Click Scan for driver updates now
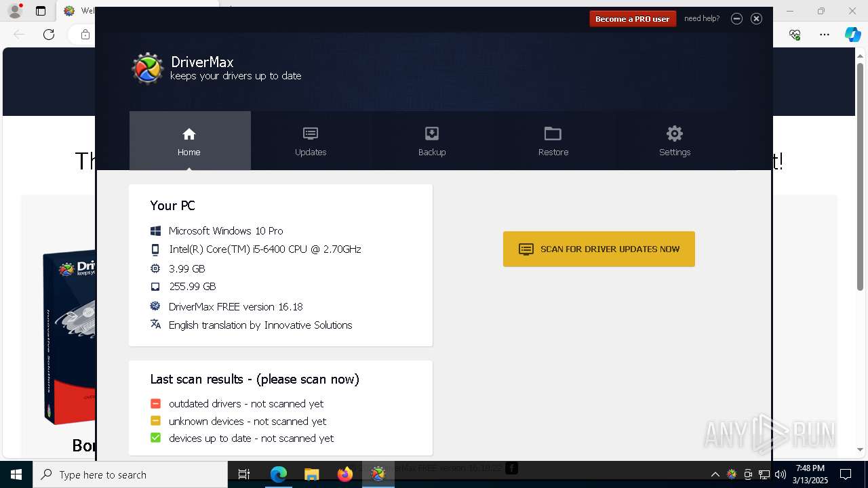Image resolution: width=868 pixels, height=488 pixels. point(599,249)
